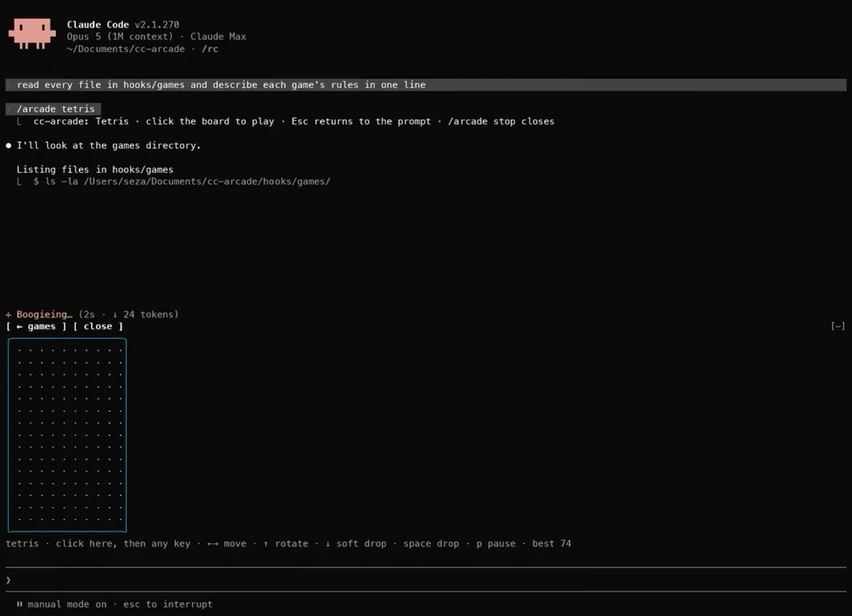852x616 pixels.
Task: Click the '←→ move' hint text
Action: tap(226, 543)
